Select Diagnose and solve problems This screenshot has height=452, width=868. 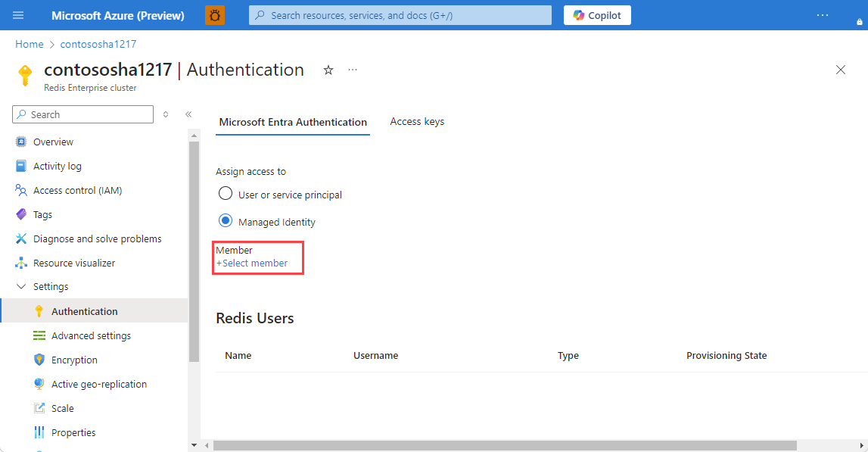tap(98, 238)
